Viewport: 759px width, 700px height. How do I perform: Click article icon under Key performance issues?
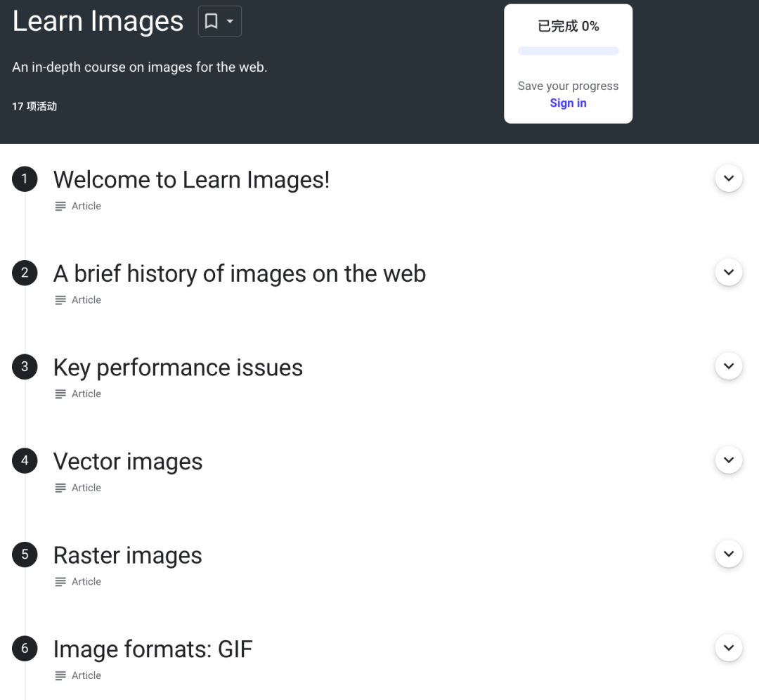click(x=60, y=394)
